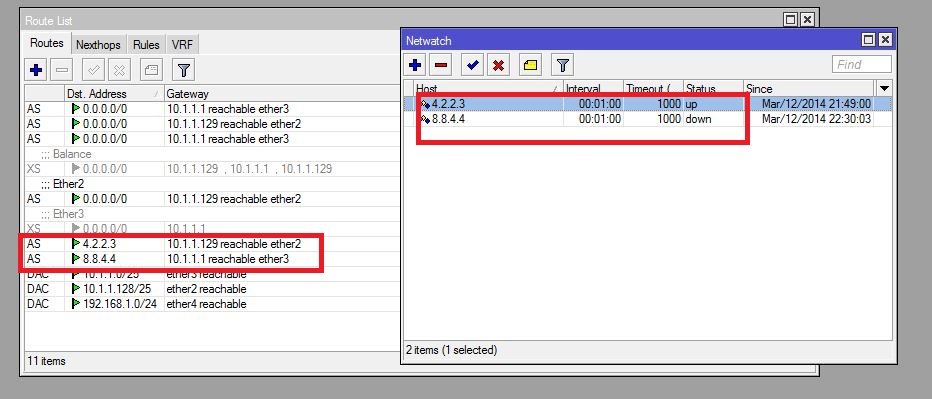This screenshot has height=399, width=932.
Task: Click the yellow comment icon in Netwatch
Action: point(530,65)
